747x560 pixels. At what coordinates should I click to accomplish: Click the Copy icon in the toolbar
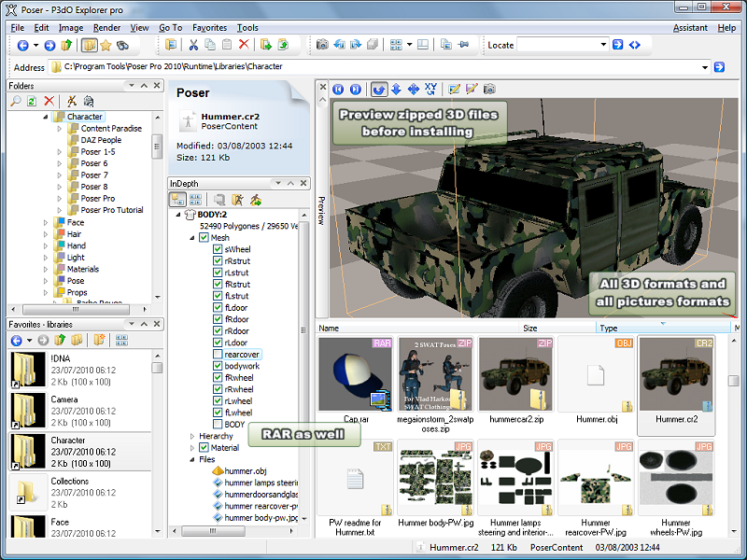209,45
